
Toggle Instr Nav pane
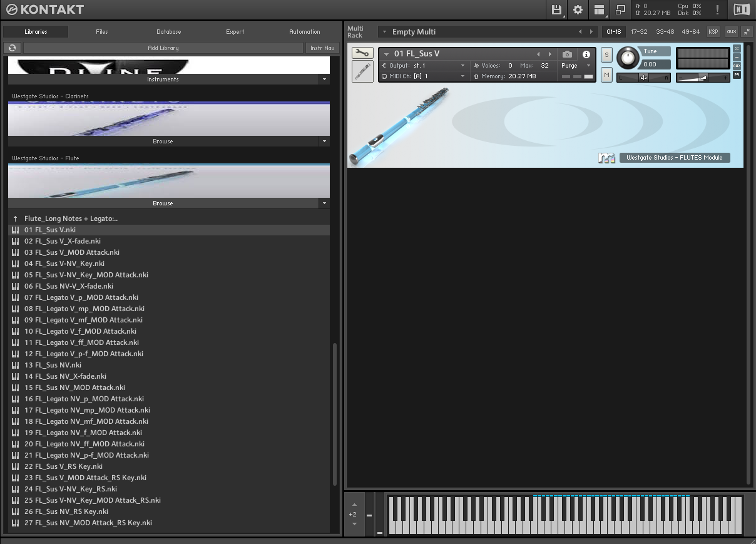[322, 48]
